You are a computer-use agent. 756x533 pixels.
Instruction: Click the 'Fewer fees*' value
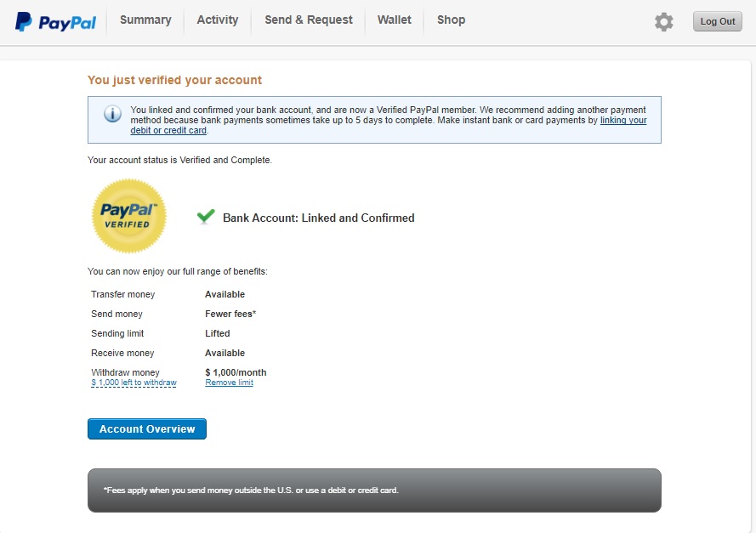[x=230, y=315]
